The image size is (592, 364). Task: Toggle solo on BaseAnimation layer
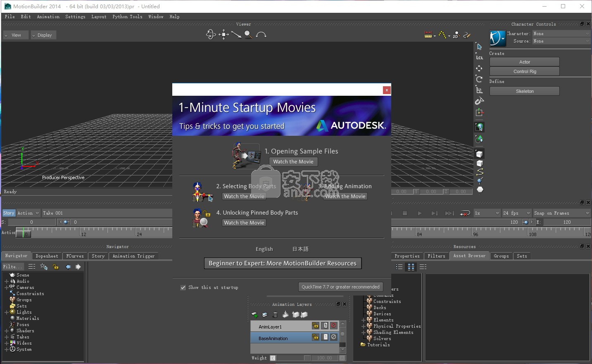(325, 337)
